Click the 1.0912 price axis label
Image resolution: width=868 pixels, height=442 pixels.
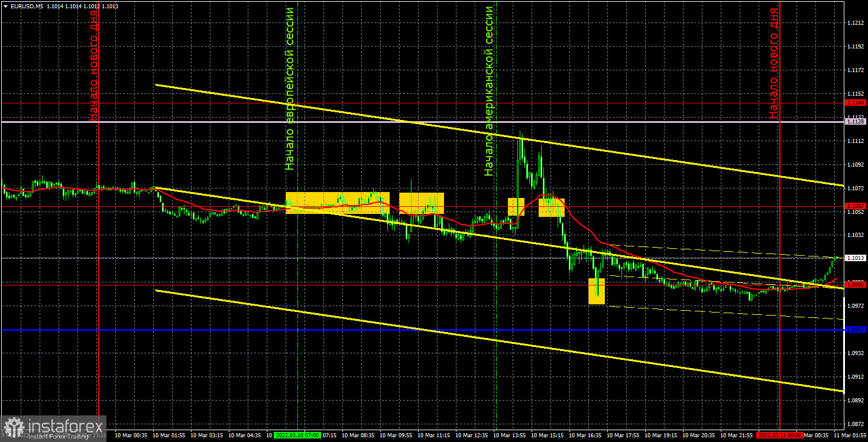coord(855,377)
